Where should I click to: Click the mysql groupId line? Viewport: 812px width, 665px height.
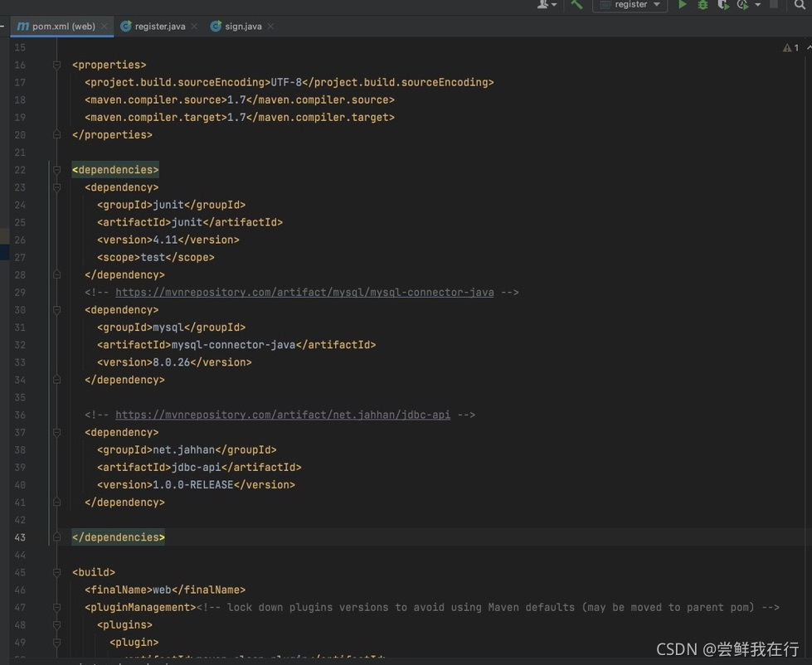point(172,328)
